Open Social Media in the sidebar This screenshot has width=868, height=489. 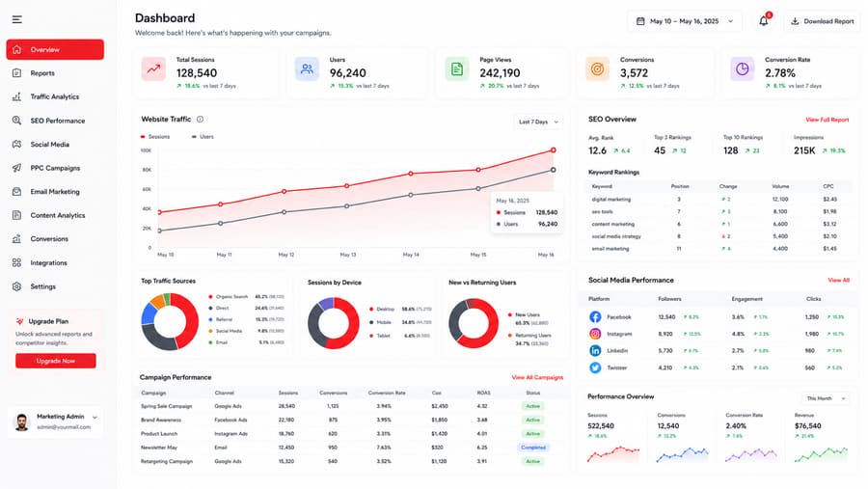click(x=55, y=145)
